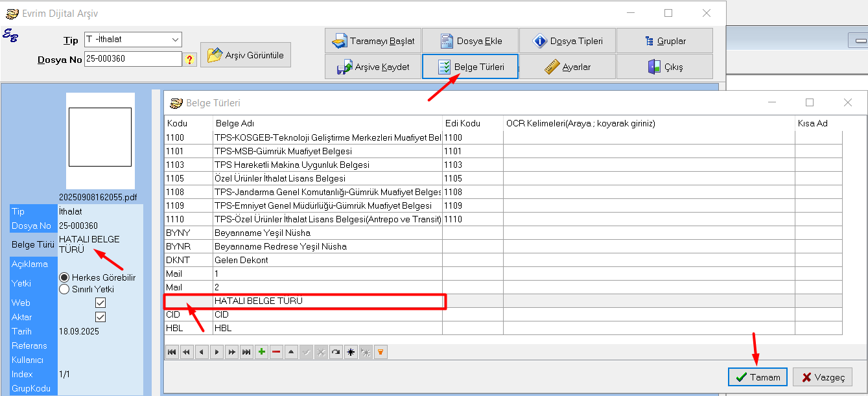The image size is (868, 396).
Task: Click the edit record triangle icon
Action: (x=291, y=352)
